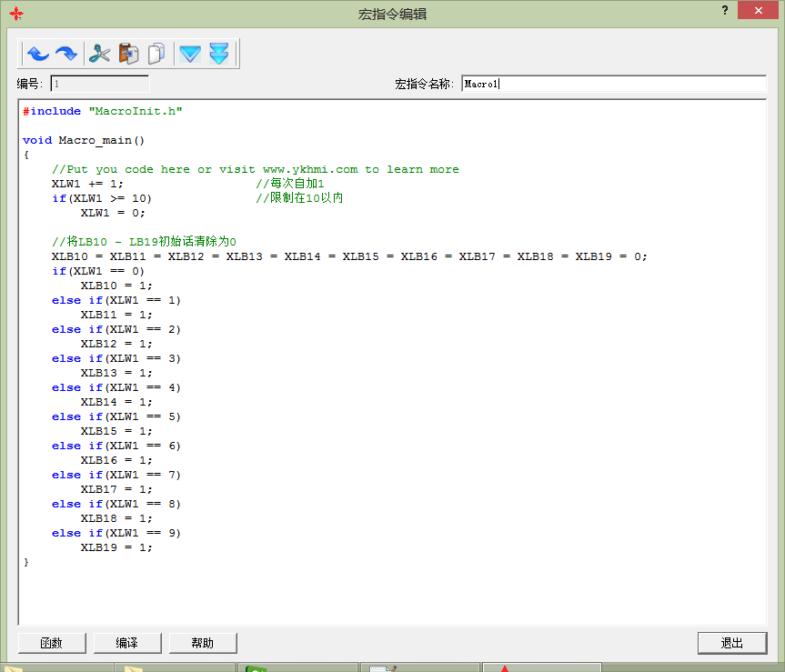Click the 'XLB19 = 1;' code line
Image resolution: width=785 pixels, height=672 pixels.
pyautogui.click(x=116, y=547)
